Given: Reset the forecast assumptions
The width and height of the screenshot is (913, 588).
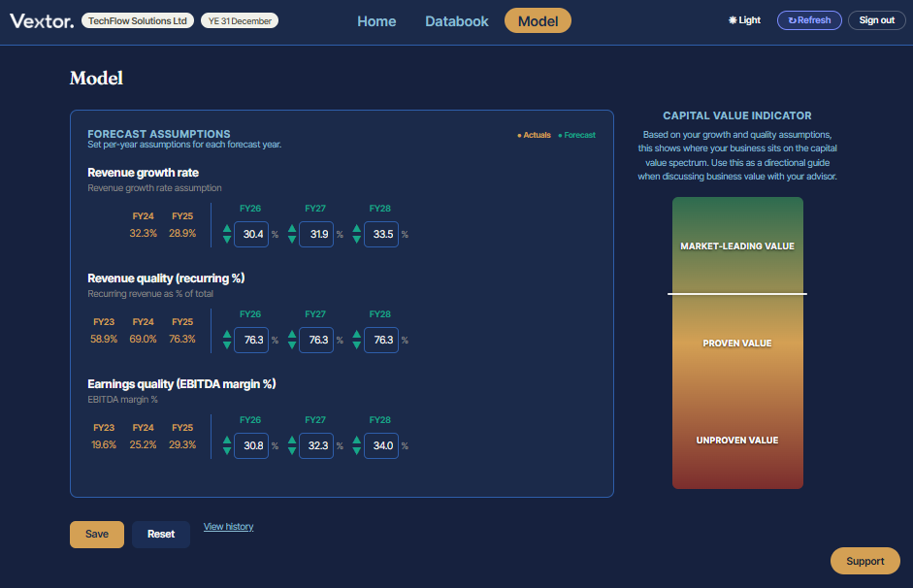Looking at the screenshot, I should (x=161, y=535).
